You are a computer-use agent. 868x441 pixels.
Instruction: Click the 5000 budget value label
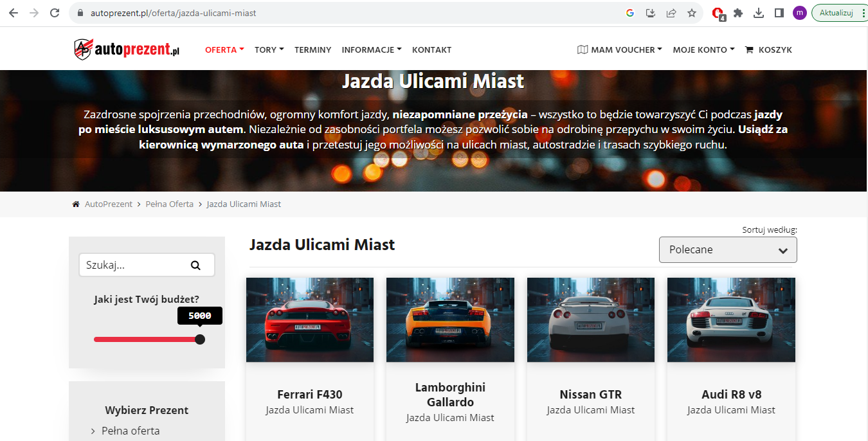point(200,316)
